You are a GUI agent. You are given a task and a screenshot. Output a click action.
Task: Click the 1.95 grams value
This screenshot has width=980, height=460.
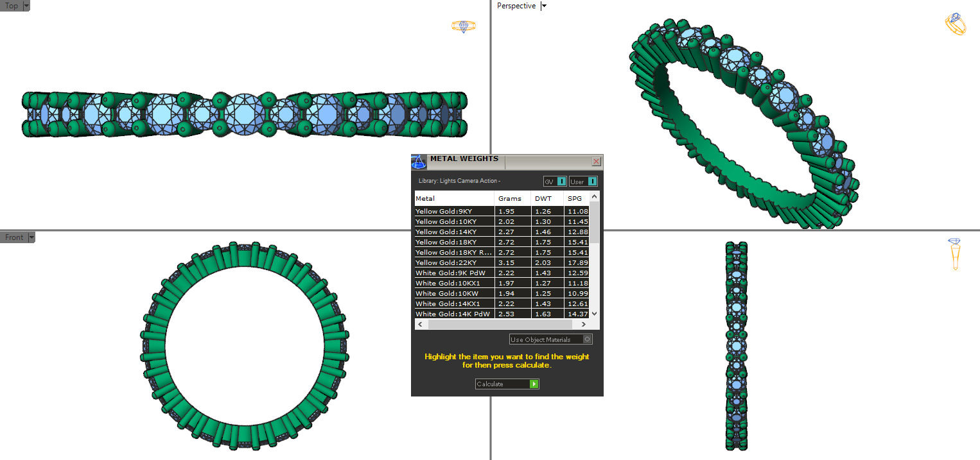pyautogui.click(x=505, y=211)
